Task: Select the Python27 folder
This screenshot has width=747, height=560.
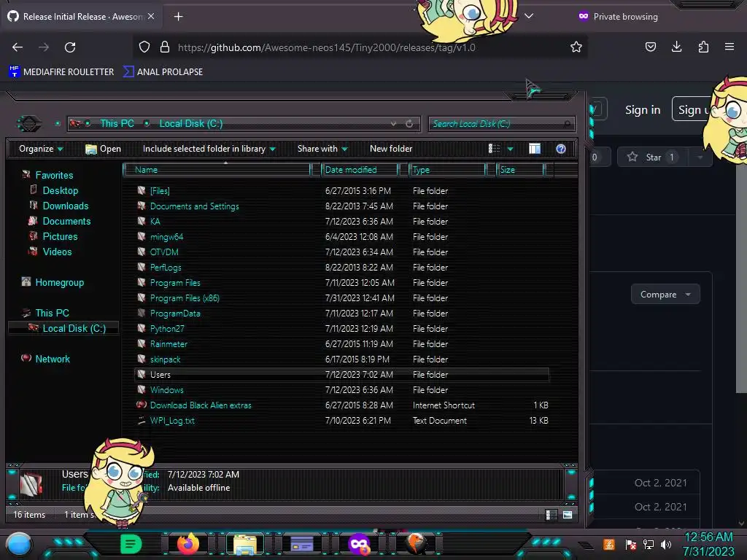Action: click(x=167, y=329)
